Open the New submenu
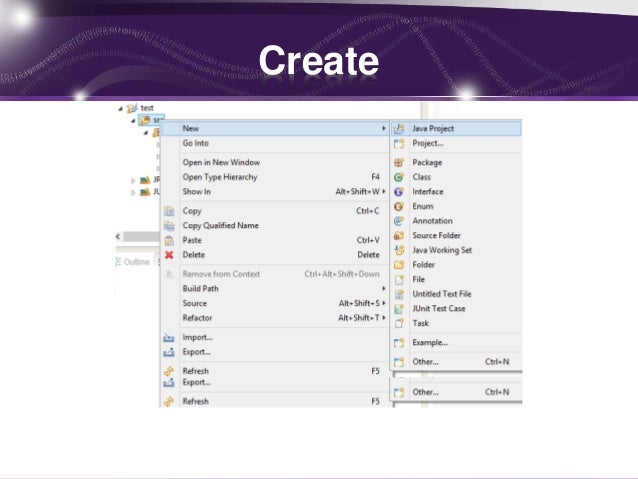638x479 pixels. click(275, 128)
